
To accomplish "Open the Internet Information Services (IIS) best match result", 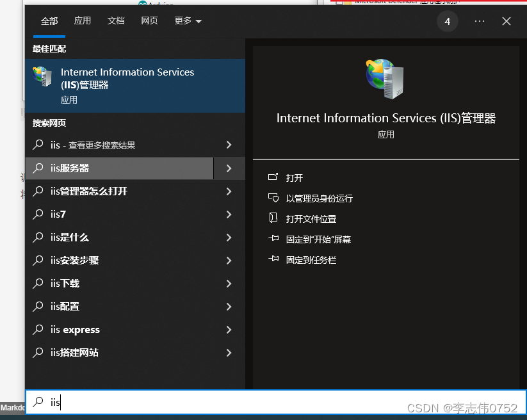I will tap(135, 86).
